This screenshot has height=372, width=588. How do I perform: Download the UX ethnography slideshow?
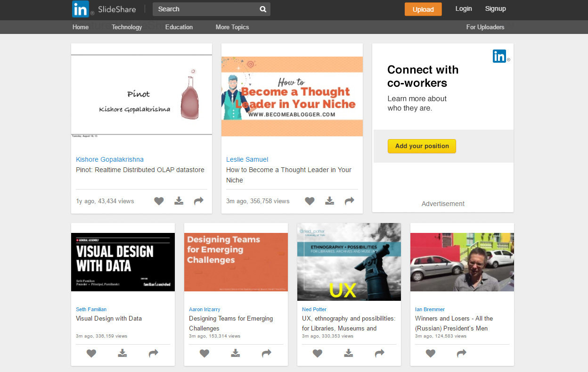pos(349,353)
